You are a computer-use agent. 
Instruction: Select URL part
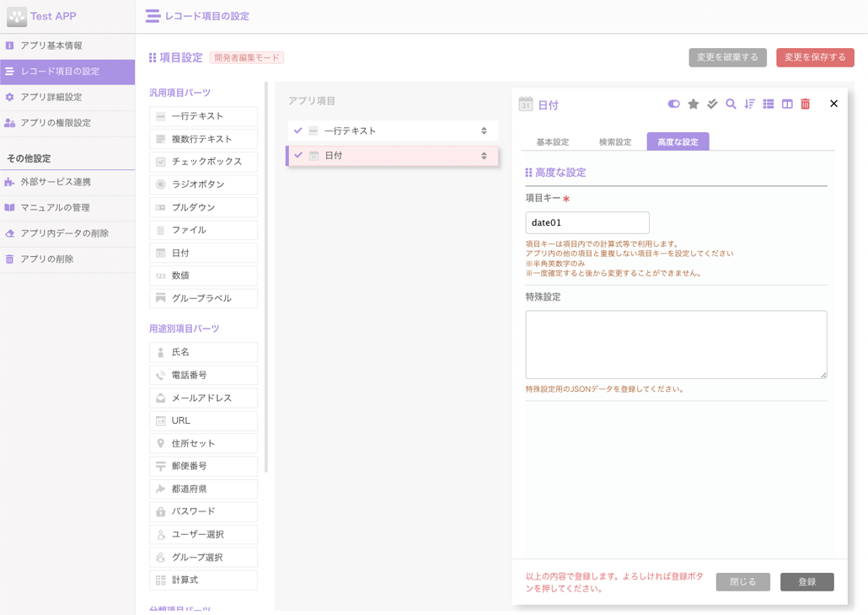pos(203,420)
